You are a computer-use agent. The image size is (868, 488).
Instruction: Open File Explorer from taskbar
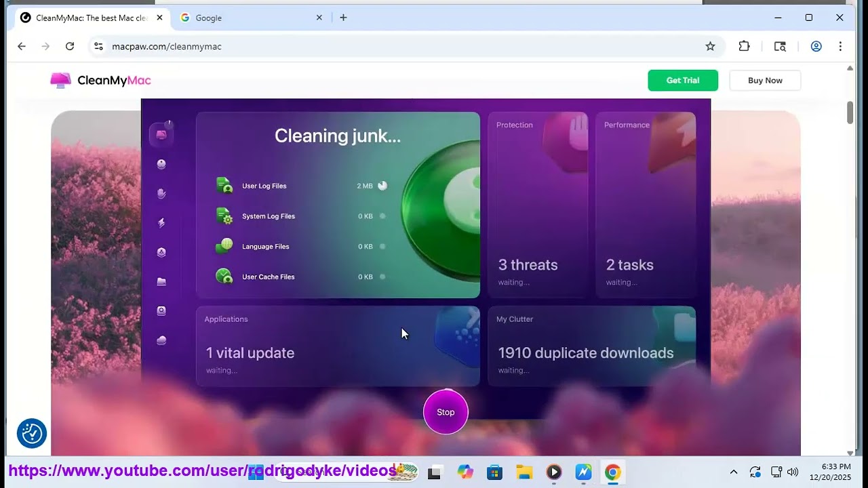524,472
